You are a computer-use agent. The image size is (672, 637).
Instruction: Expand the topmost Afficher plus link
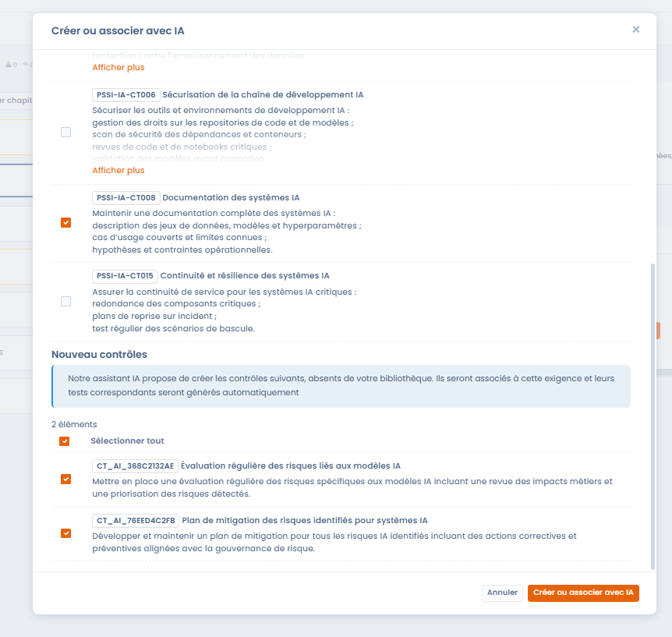tap(118, 67)
